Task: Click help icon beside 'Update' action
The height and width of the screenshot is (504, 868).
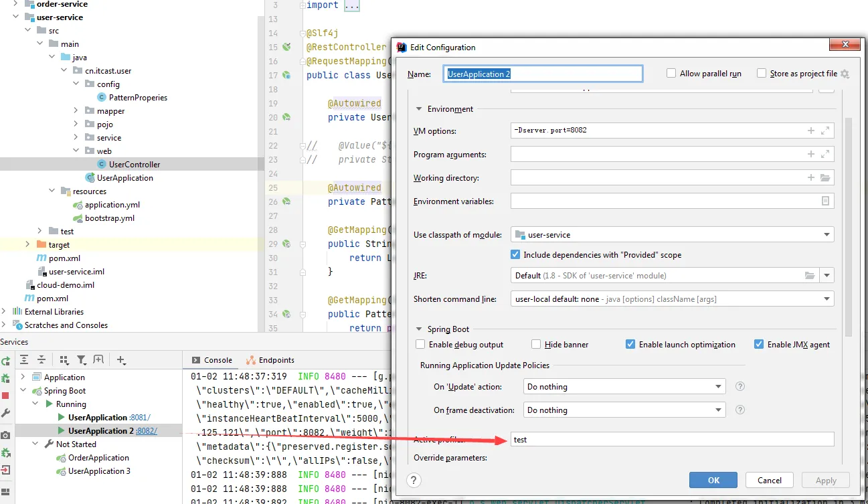Action: [x=740, y=386]
